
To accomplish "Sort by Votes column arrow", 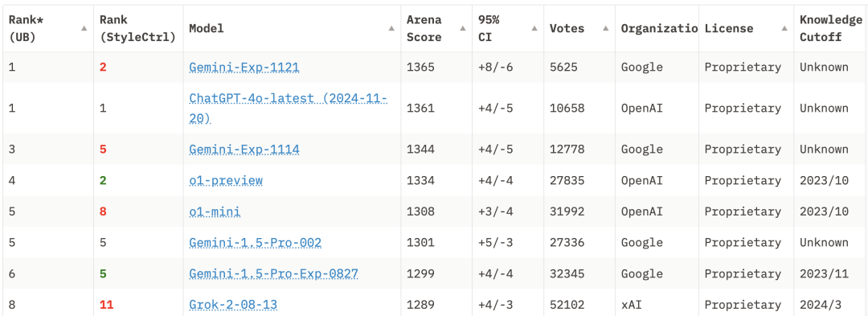I will (606, 28).
